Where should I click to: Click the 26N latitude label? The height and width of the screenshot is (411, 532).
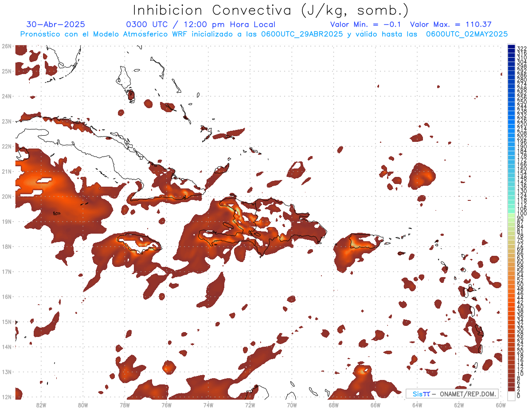coord(6,46)
